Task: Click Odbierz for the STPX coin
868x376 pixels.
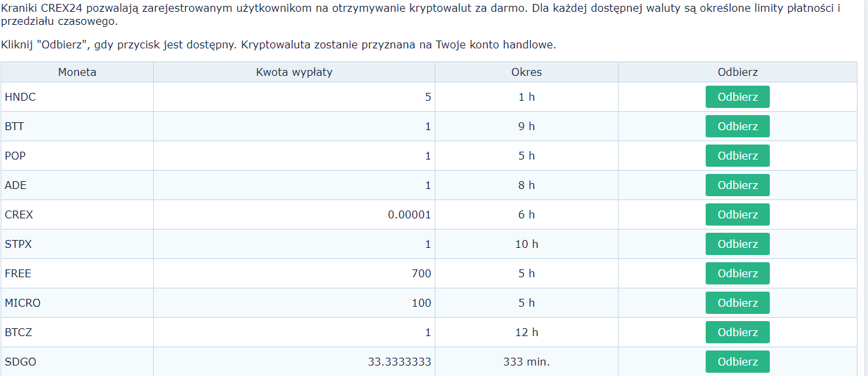Action: (737, 244)
